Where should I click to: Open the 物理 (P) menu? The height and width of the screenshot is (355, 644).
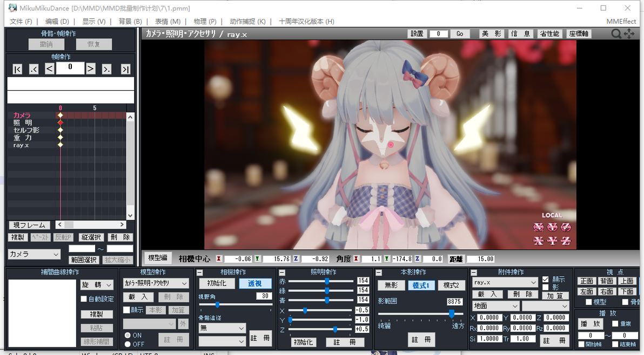click(x=205, y=22)
